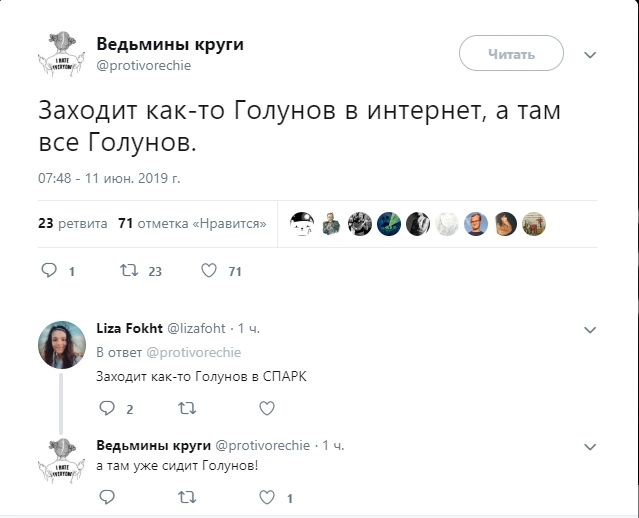Click reply icon on Liza Fokht's tweet
639x518 pixels.
[x=107, y=408]
